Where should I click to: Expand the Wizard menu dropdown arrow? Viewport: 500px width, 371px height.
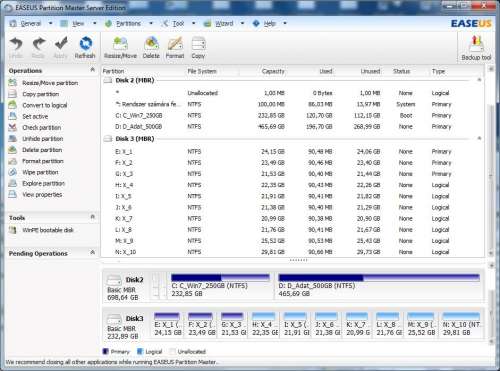click(242, 23)
